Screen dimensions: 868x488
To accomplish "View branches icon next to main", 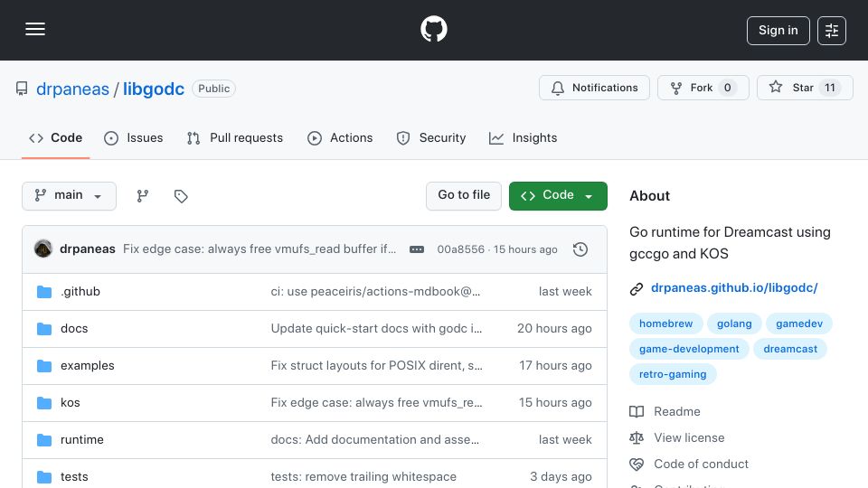I will click(x=143, y=196).
